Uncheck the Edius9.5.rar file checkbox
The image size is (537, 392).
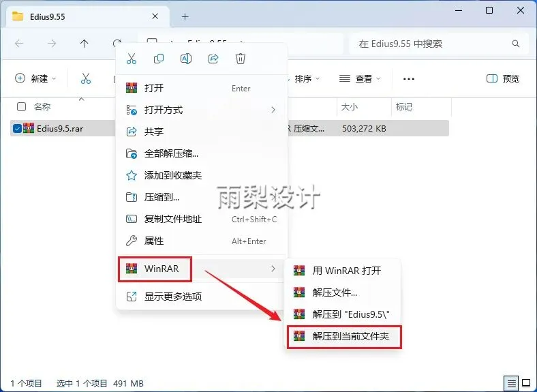(x=17, y=128)
